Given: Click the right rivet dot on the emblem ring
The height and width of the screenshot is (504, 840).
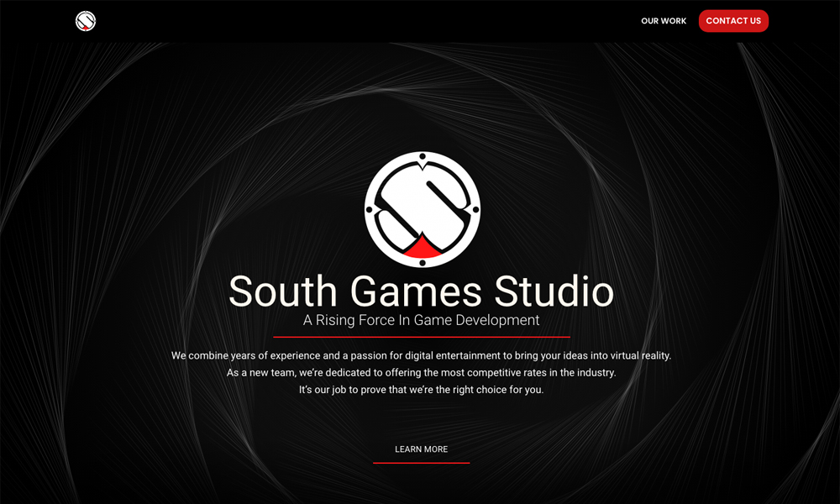Looking at the screenshot, I should click(475, 209).
